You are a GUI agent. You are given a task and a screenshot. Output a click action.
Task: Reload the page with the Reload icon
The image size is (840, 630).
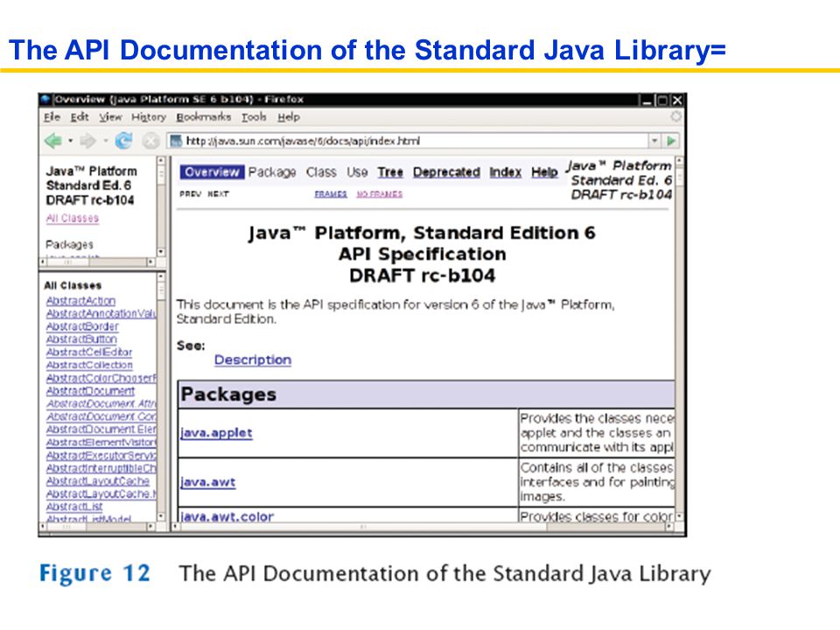[x=123, y=141]
